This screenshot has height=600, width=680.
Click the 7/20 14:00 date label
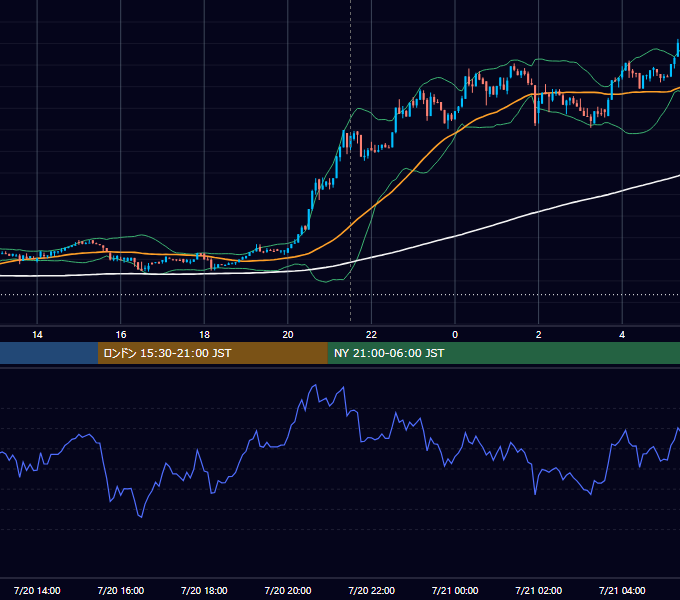pyautogui.click(x=37, y=590)
